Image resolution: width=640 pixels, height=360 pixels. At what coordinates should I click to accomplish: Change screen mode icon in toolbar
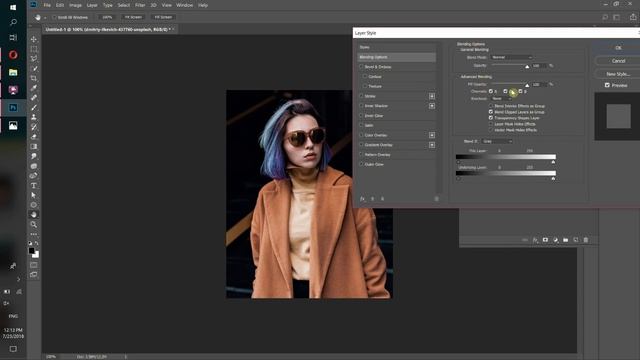click(34, 275)
